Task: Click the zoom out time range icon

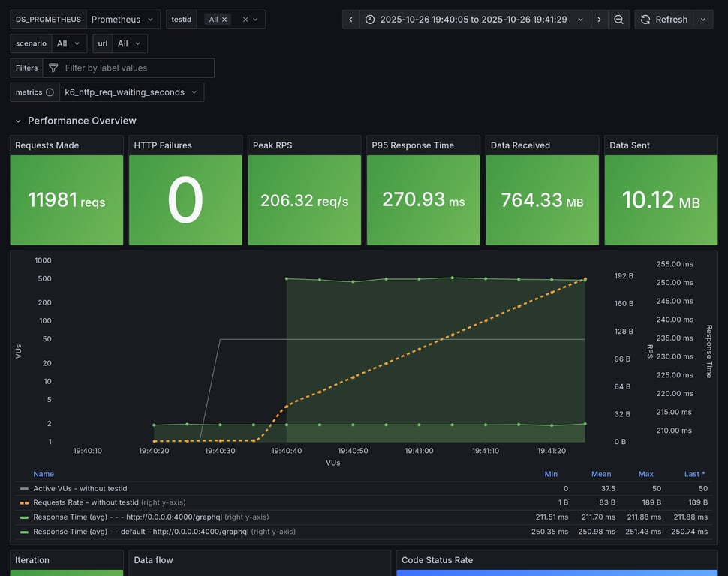Action: (x=618, y=19)
